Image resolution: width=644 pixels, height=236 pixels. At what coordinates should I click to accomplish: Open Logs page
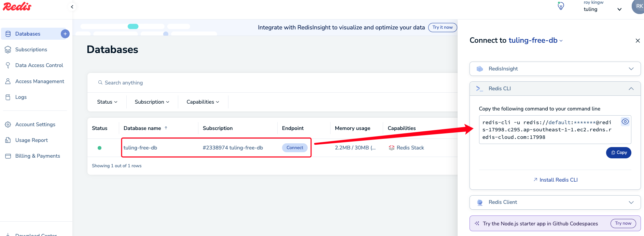[21, 97]
